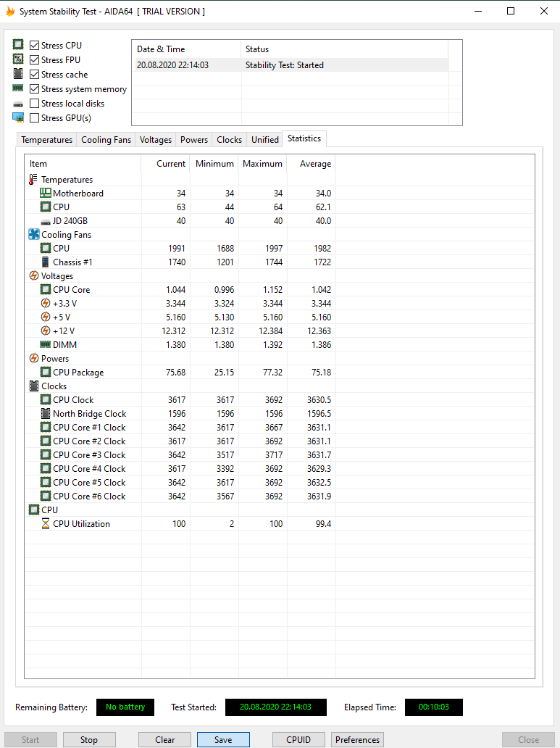Uncheck the Stress system memory checkbox
This screenshot has width=560, height=748.
pos(34,88)
